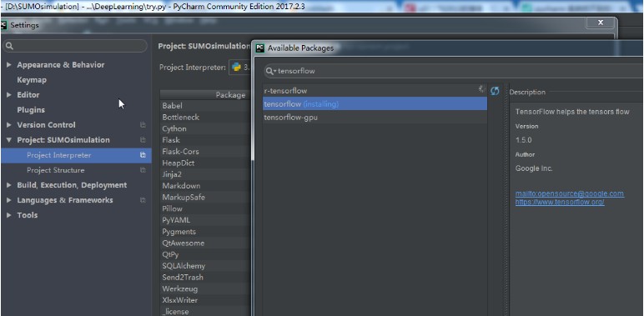Click the package search field containing tensorflow
This screenshot has height=316, width=644.
click(454, 71)
